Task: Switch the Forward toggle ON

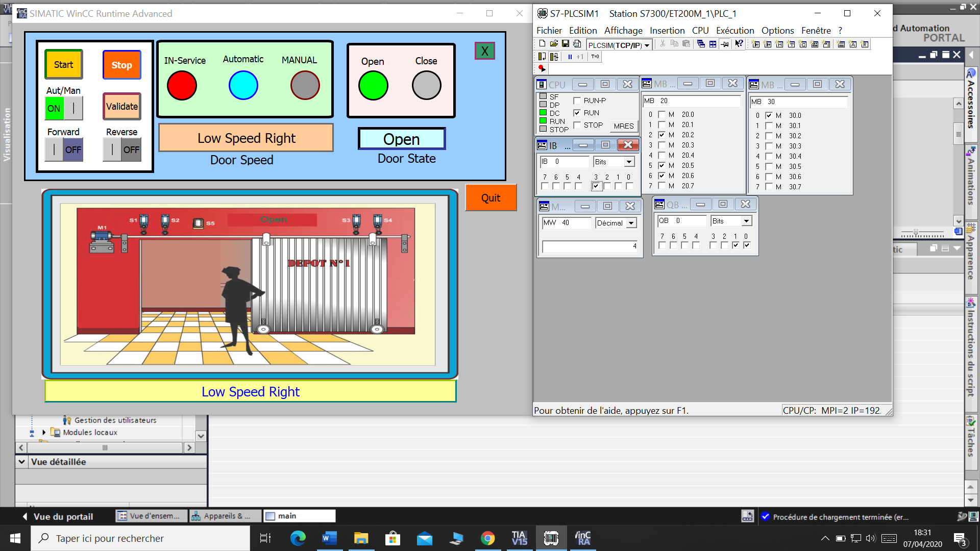Action: point(64,149)
